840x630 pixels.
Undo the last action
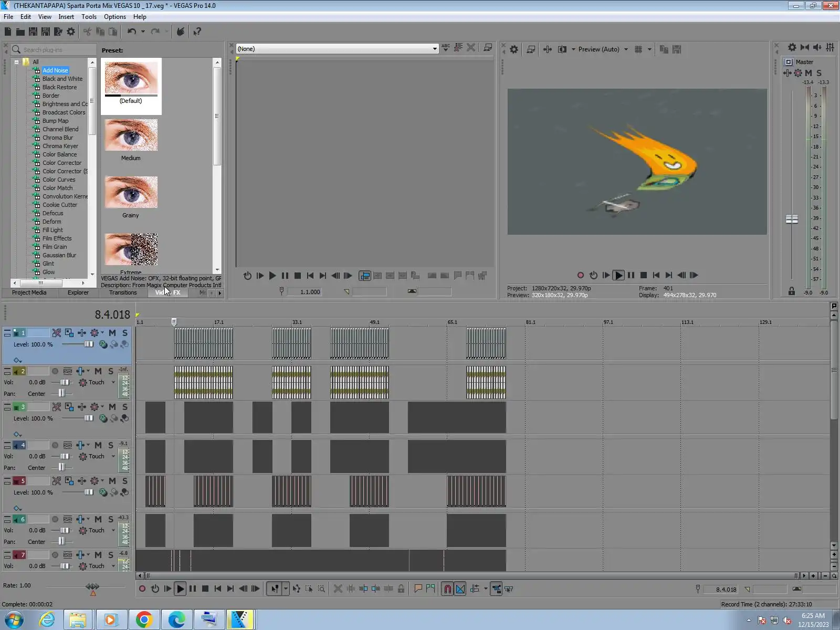tap(131, 31)
